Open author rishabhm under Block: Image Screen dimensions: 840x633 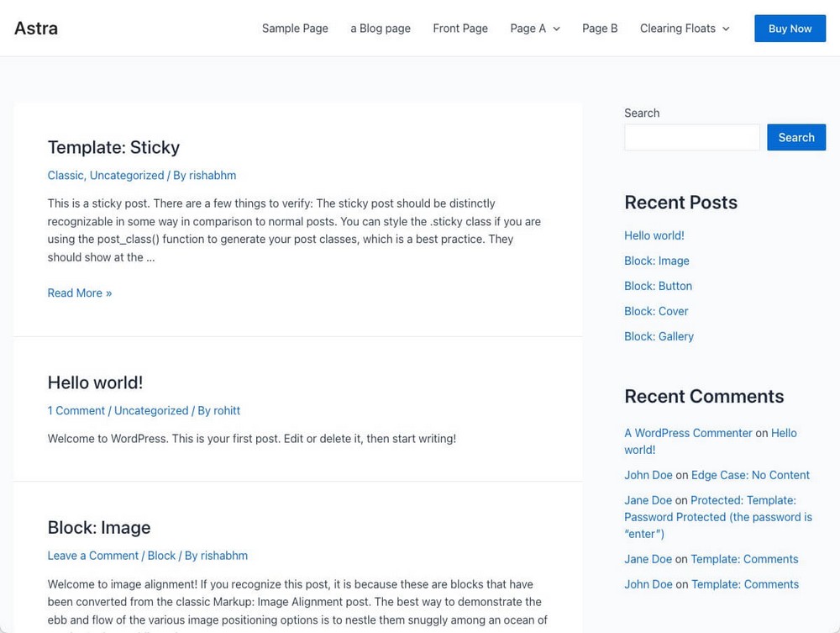224,556
